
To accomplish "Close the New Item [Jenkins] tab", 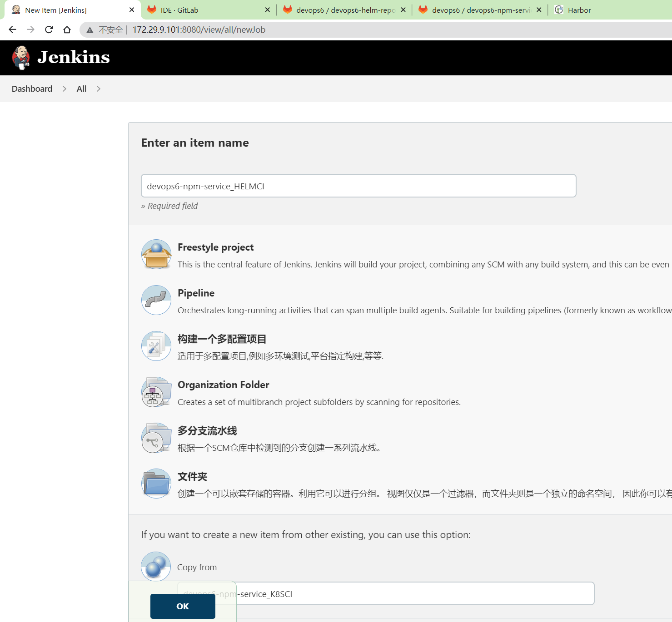I will (x=132, y=10).
